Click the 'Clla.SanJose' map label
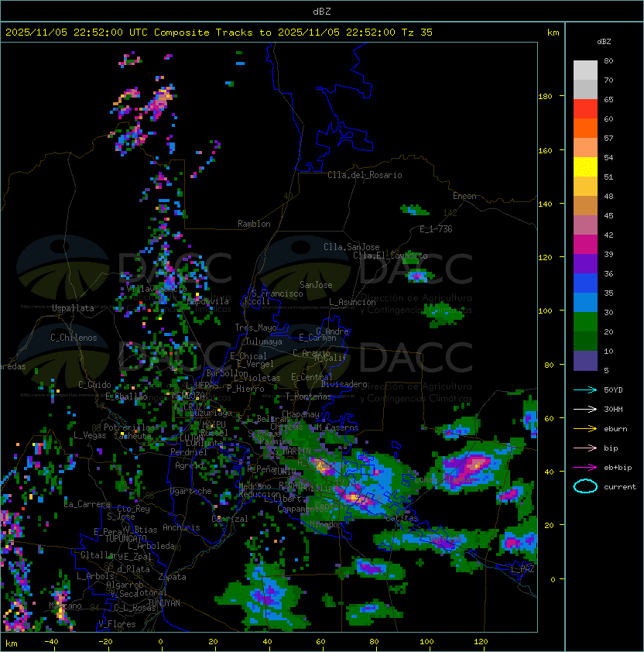Viewport: 644px width, 652px height. tap(351, 247)
